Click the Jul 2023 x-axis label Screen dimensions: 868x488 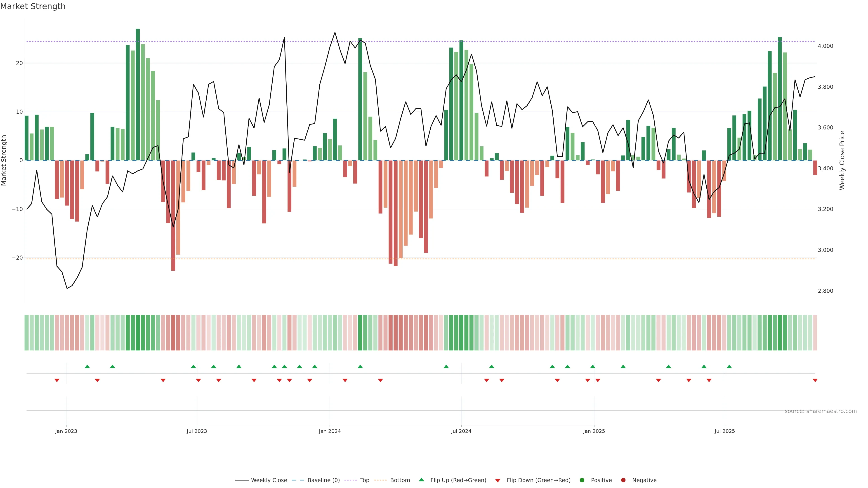tap(197, 431)
